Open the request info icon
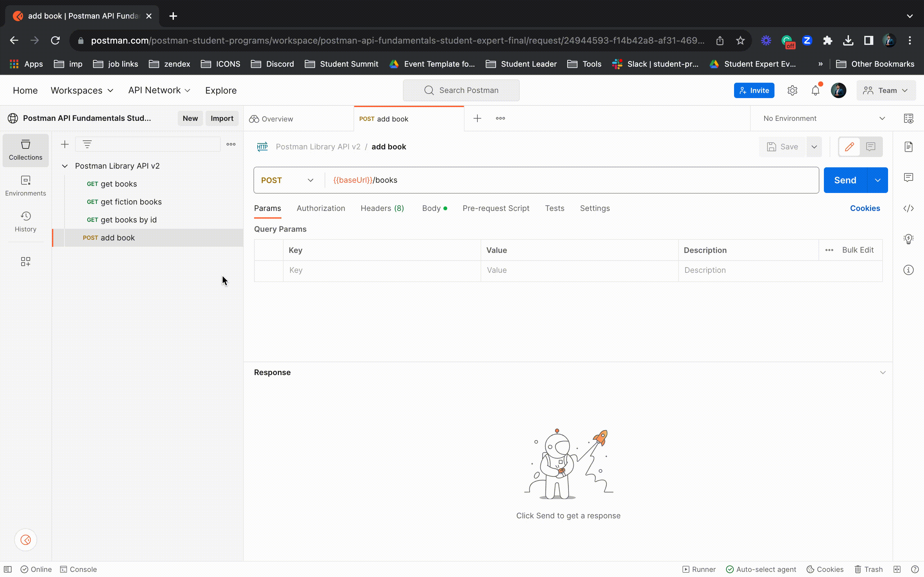Screen dimensions: 924x577 [x=908, y=270]
